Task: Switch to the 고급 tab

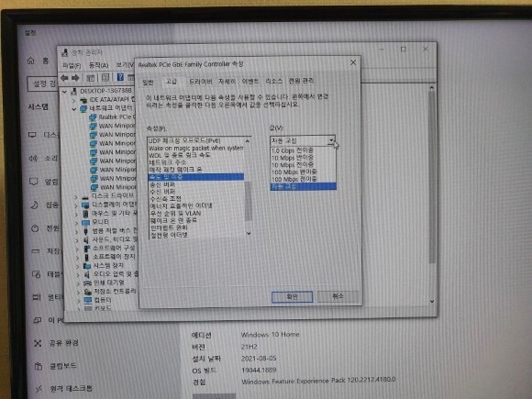Action: click(171, 82)
